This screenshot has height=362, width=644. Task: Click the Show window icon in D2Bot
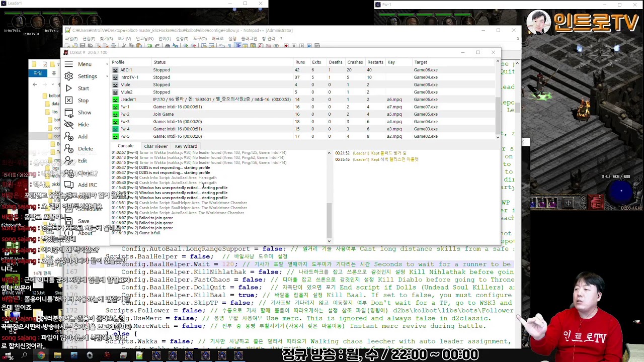point(68,113)
